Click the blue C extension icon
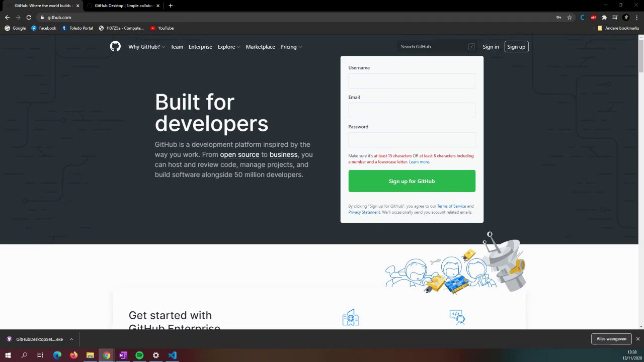The height and width of the screenshot is (362, 644). pos(583,17)
